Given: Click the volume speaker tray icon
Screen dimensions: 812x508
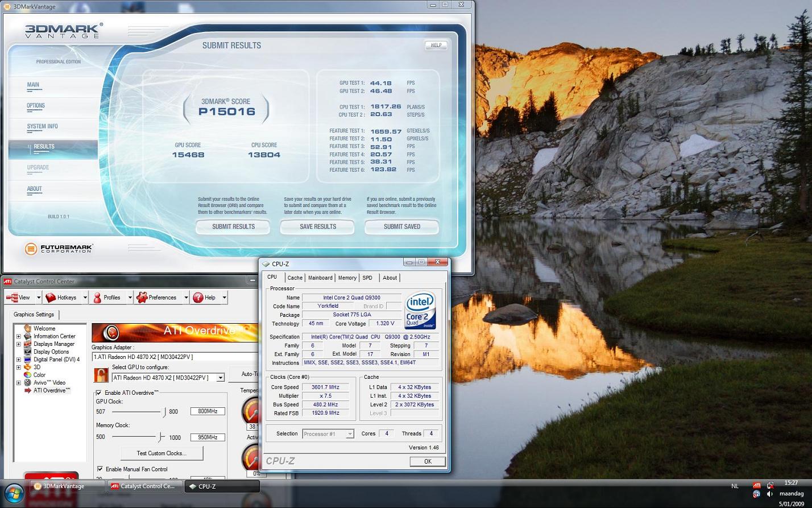Looking at the screenshot, I should [x=770, y=494].
